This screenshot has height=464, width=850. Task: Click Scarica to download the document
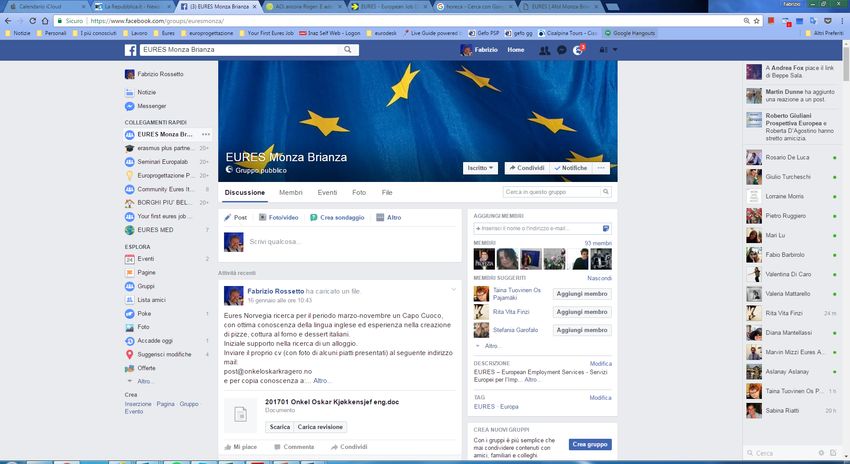[x=280, y=427]
